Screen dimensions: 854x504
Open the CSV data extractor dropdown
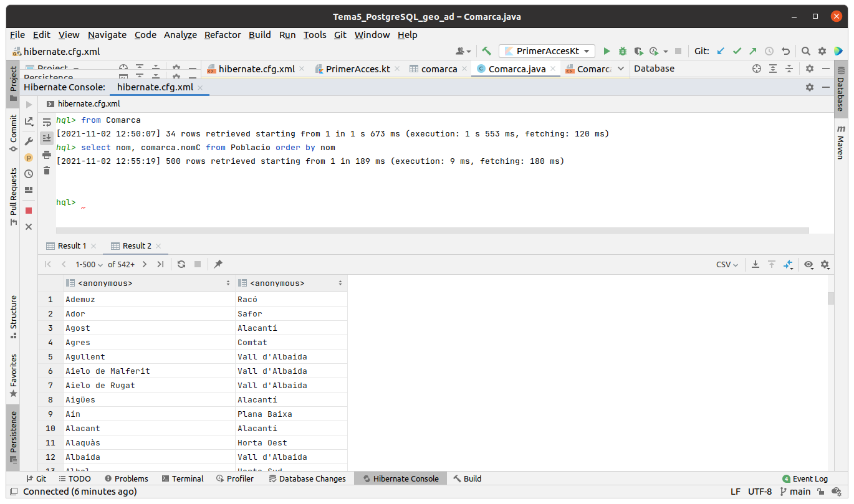pos(727,264)
